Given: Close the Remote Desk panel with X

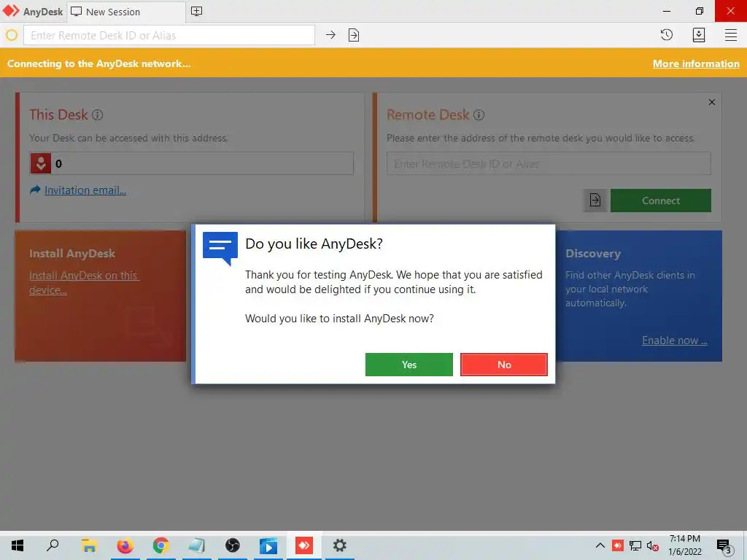Looking at the screenshot, I should click(x=712, y=102).
